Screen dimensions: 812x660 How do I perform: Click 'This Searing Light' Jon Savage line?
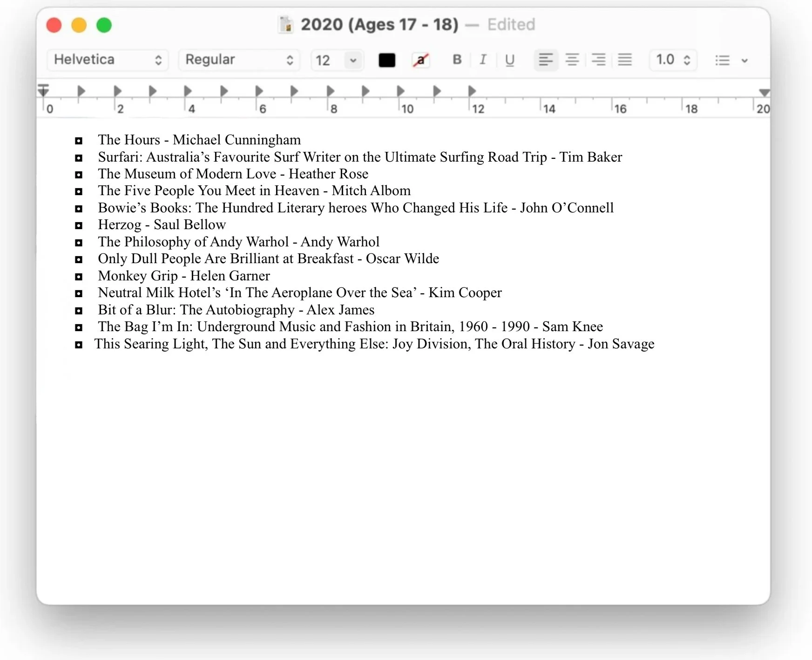tap(374, 344)
